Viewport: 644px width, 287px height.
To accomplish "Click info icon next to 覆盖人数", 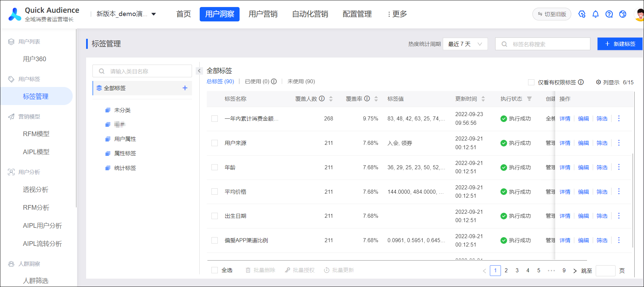I will click(322, 99).
